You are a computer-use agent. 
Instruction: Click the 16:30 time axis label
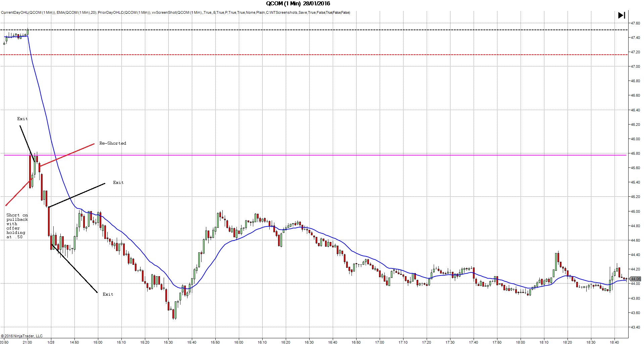click(309, 343)
